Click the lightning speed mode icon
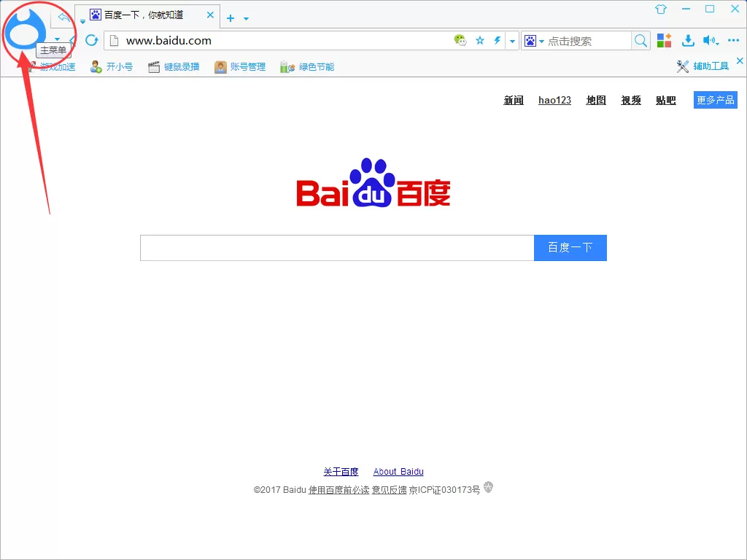Screen dimensions: 747x560 [x=497, y=41]
